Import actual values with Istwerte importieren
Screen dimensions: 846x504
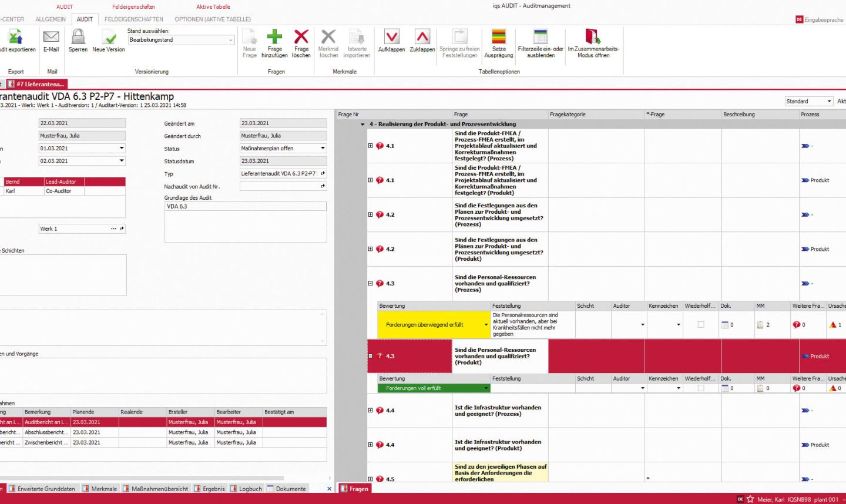tap(358, 41)
